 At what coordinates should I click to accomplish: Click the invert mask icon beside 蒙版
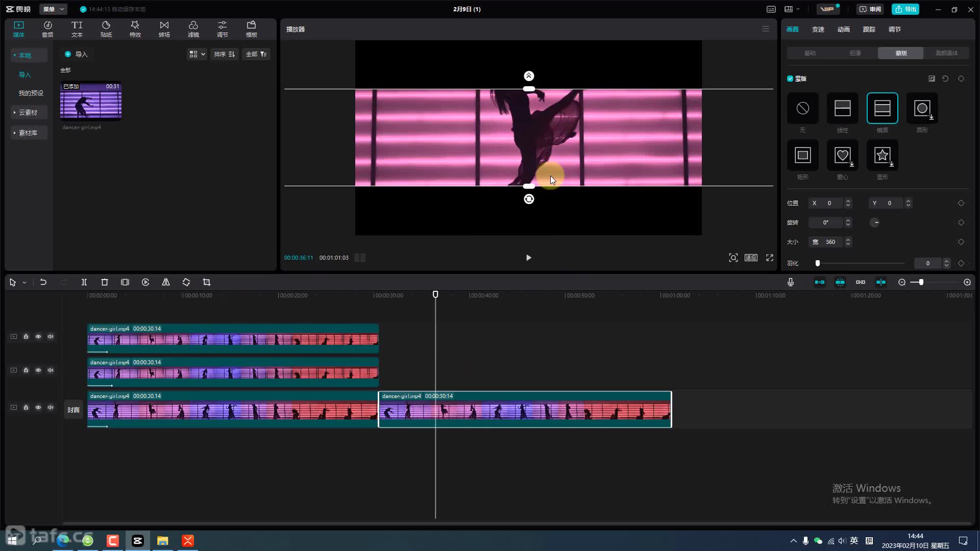(932, 79)
